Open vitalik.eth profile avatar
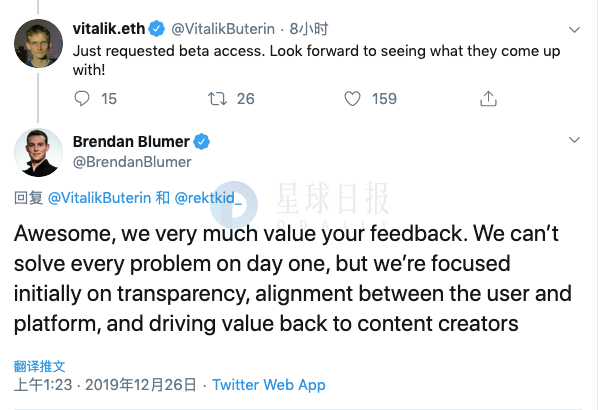This screenshot has width=599, height=410. pyautogui.click(x=38, y=44)
